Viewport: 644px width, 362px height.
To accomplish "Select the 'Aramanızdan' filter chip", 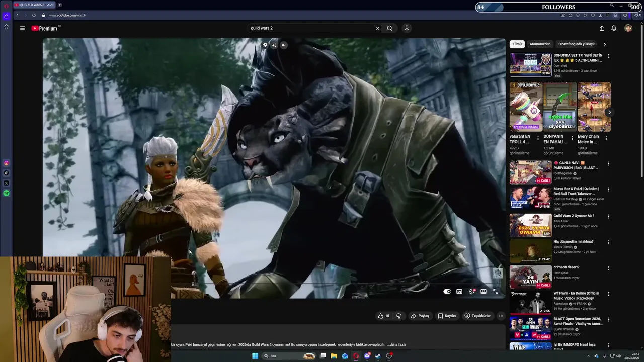I will tap(540, 44).
